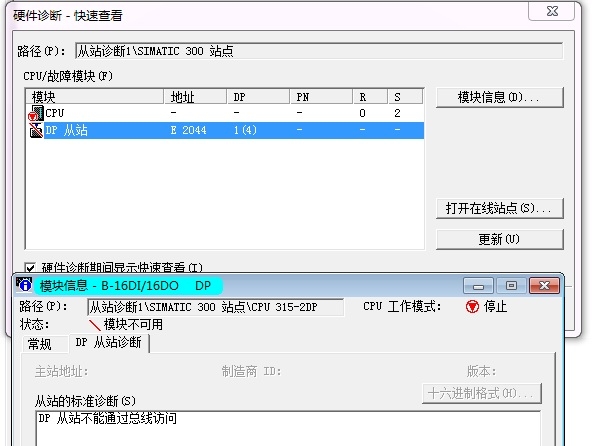This screenshot has width=592, height=446.
Task: Open 模块信息(D) button
Action: pyautogui.click(x=500, y=97)
